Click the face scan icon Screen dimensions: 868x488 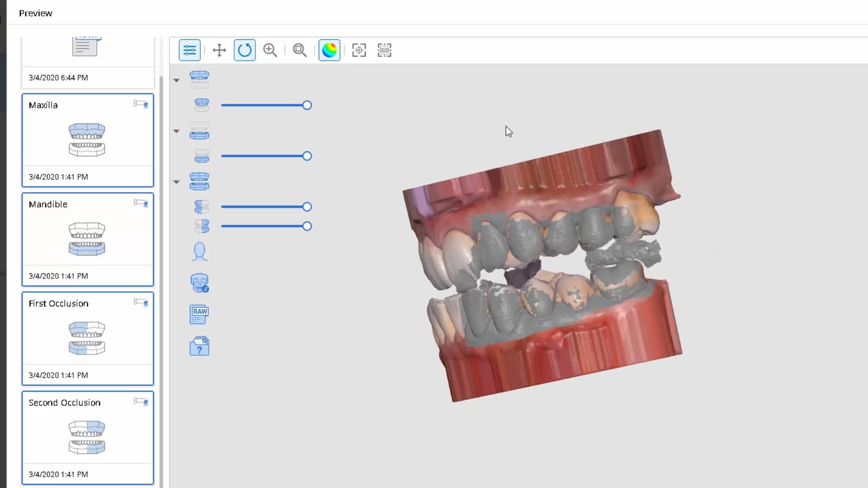199,252
